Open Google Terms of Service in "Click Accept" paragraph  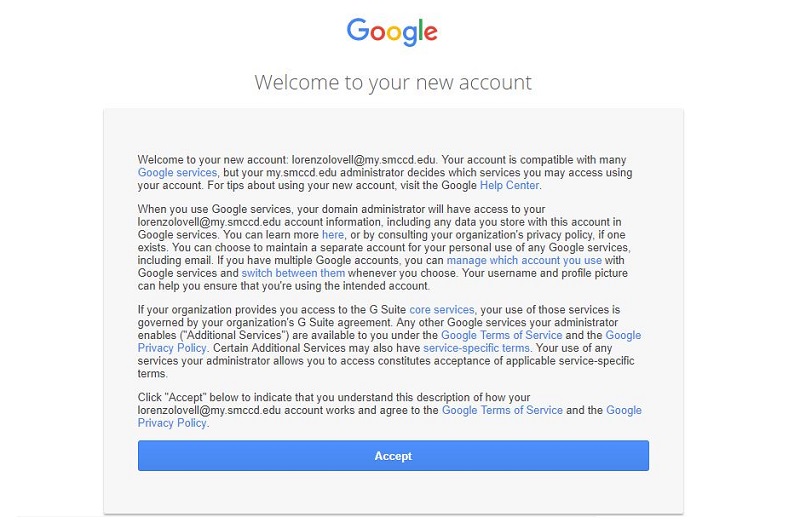coord(502,410)
